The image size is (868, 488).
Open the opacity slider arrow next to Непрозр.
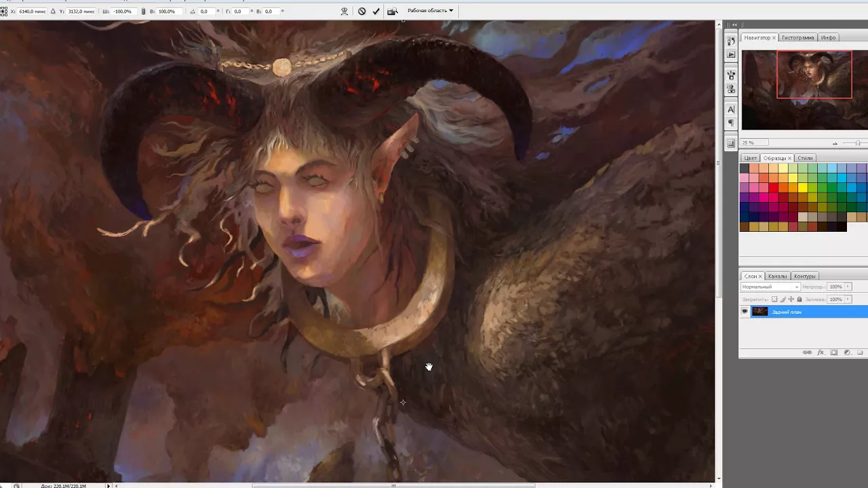pos(848,287)
